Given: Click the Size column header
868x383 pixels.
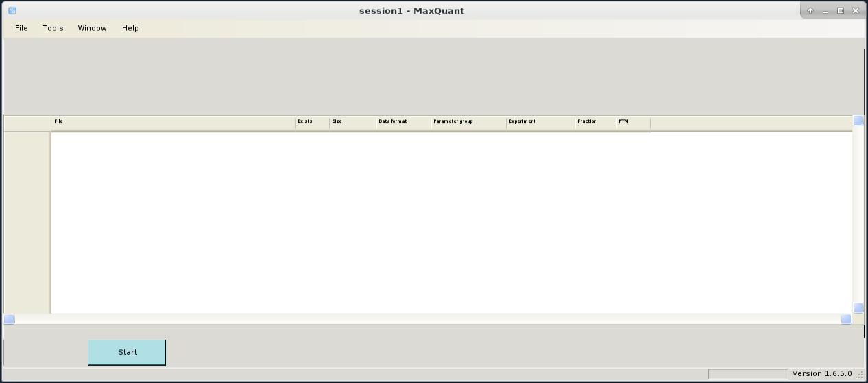Looking at the screenshot, I should 352,122.
